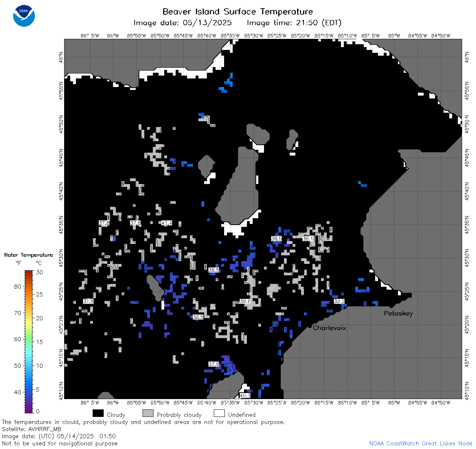Click the Petoskey city label

(398, 313)
